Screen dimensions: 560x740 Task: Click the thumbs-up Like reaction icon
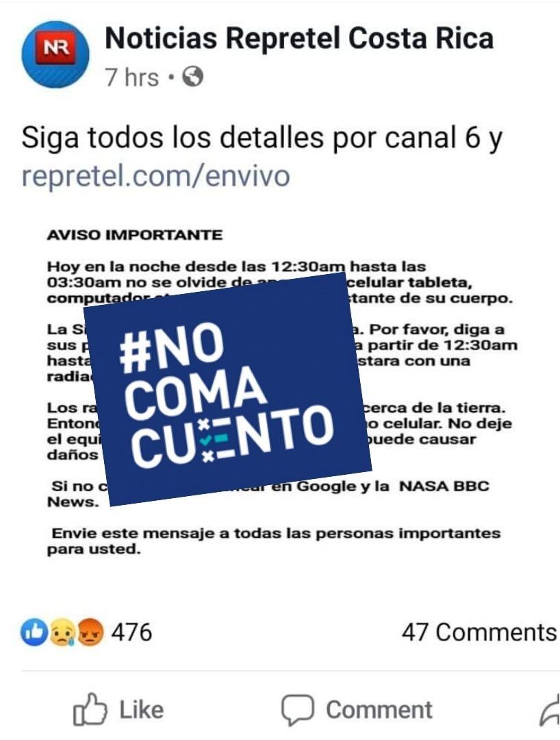click(34, 632)
